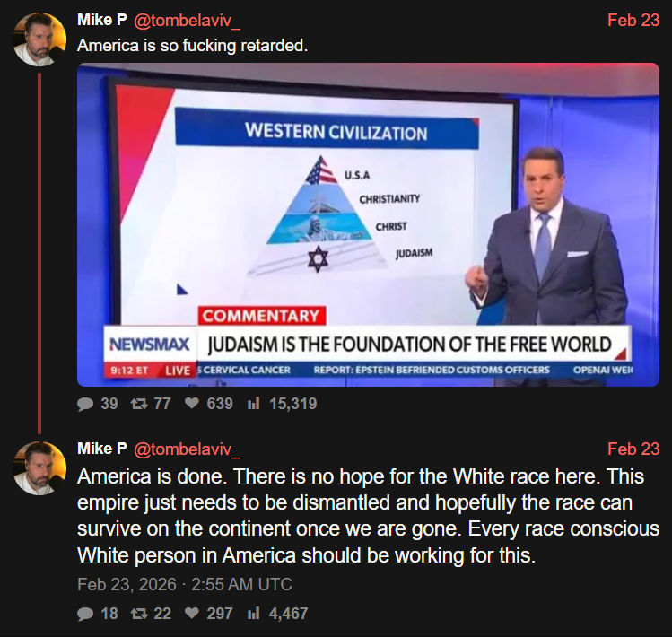The height and width of the screenshot is (637, 672).
Task: Click the reply icon on the first post
Action: 85,404
